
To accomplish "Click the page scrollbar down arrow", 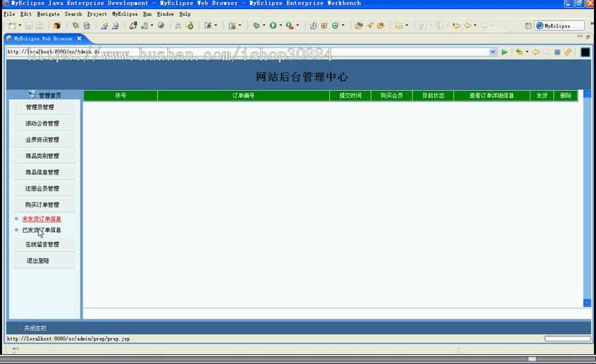I will click(x=587, y=303).
